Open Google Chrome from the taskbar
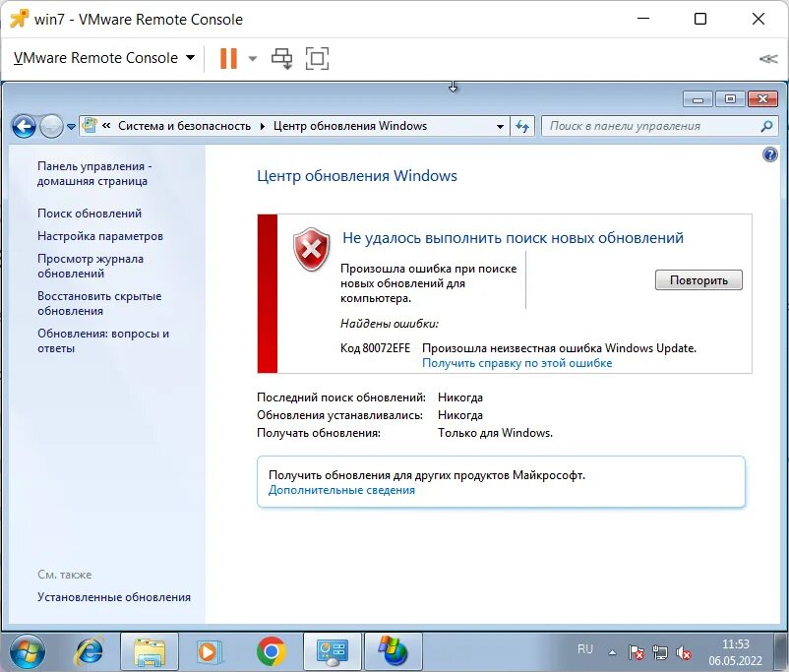This screenshot has width=789, height=672. (x=272, y=652)
